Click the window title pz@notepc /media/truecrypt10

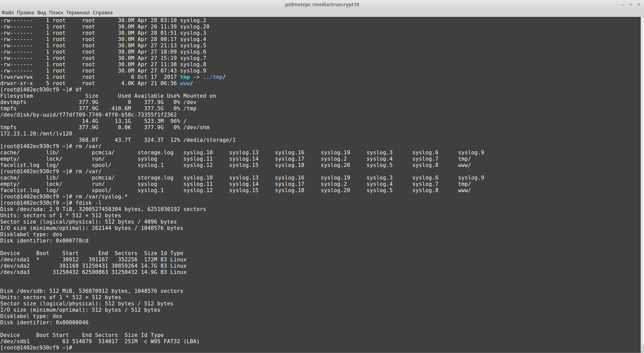pyautogui.click(x=322, y=5)
